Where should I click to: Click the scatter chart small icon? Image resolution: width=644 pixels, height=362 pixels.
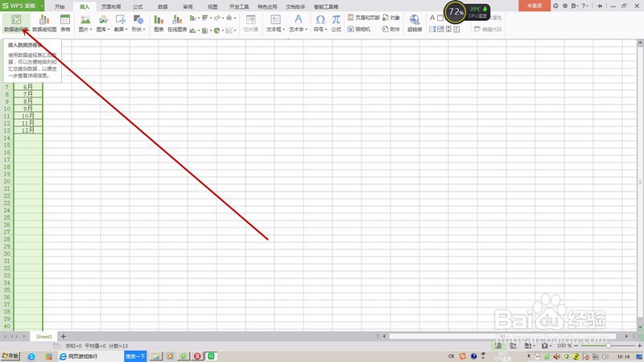229,31
